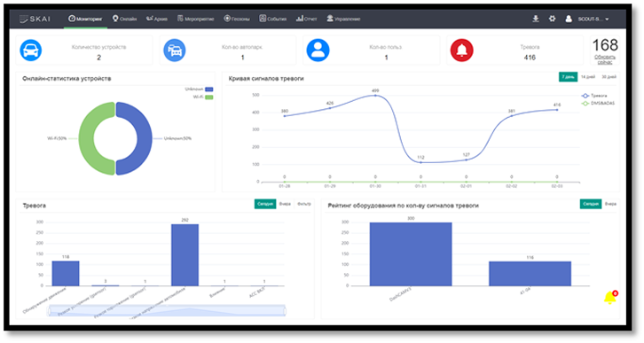Open yellow notification bell with badge
This screenshot has height=343, width=644.
click(610, 298)
